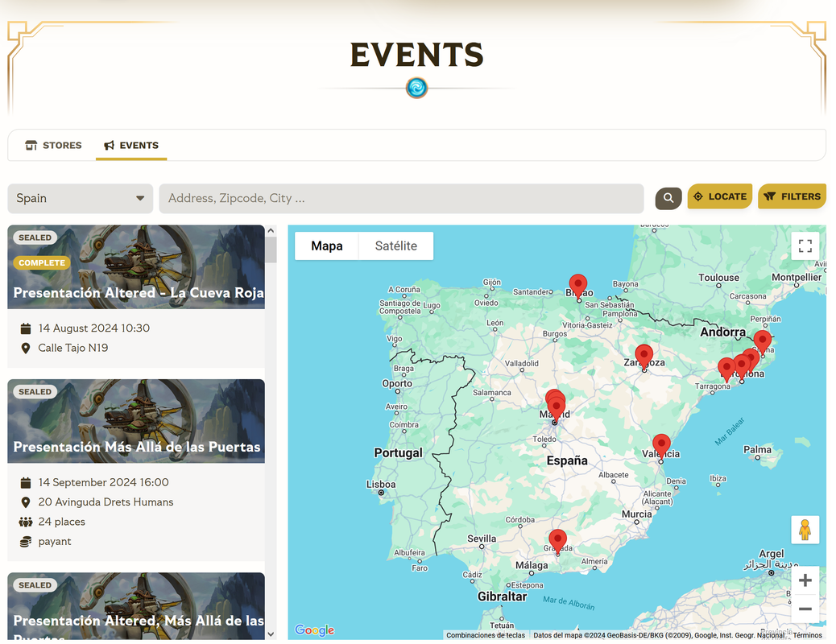Click the magnifier search button
Image resolution: width=836 pixels, height=644 pixels.
pyautogui.click(x=668, y=198)
